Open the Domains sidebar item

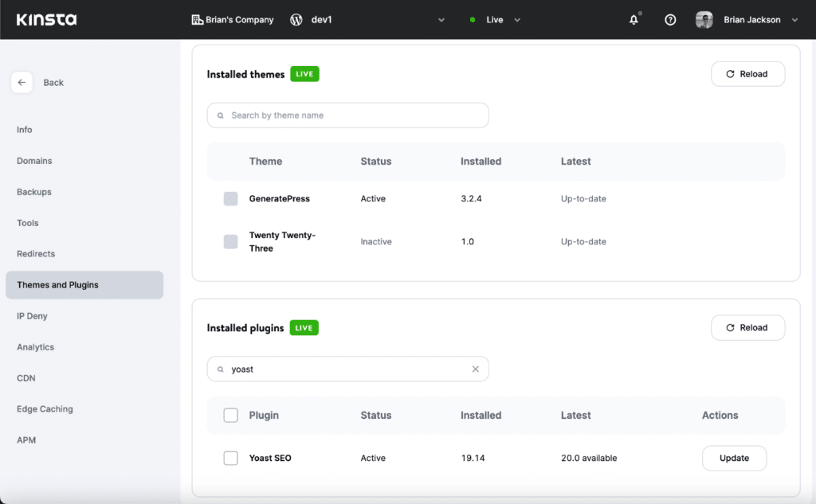tap(34, 161)
